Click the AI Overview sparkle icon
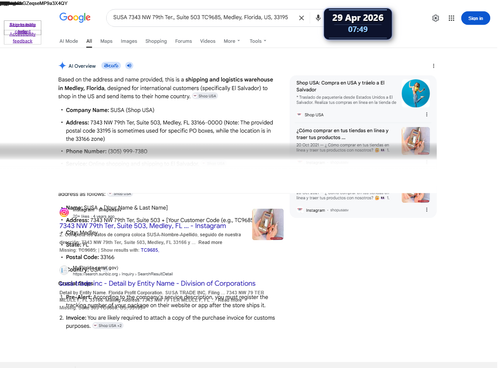 click(62, 66)
